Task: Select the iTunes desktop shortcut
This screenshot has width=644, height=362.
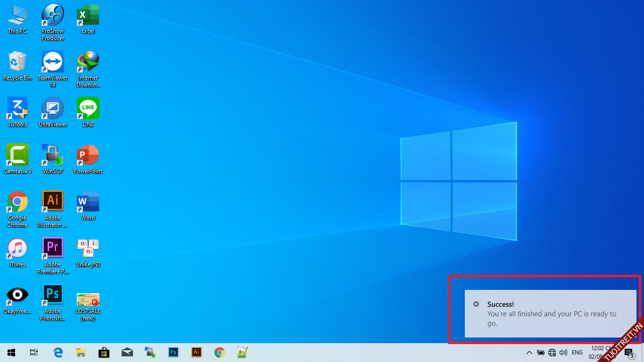Action: click(17, 252)
